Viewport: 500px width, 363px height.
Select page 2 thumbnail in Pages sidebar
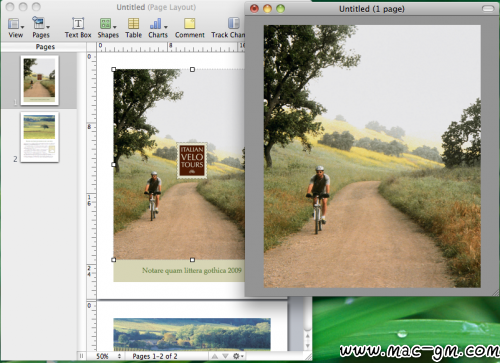tap(40, 137)
